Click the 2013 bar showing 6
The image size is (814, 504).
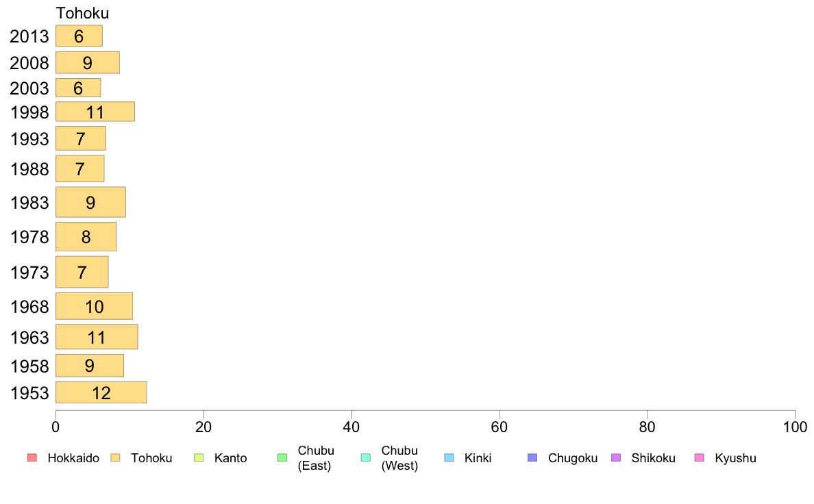tap(79, 36)
